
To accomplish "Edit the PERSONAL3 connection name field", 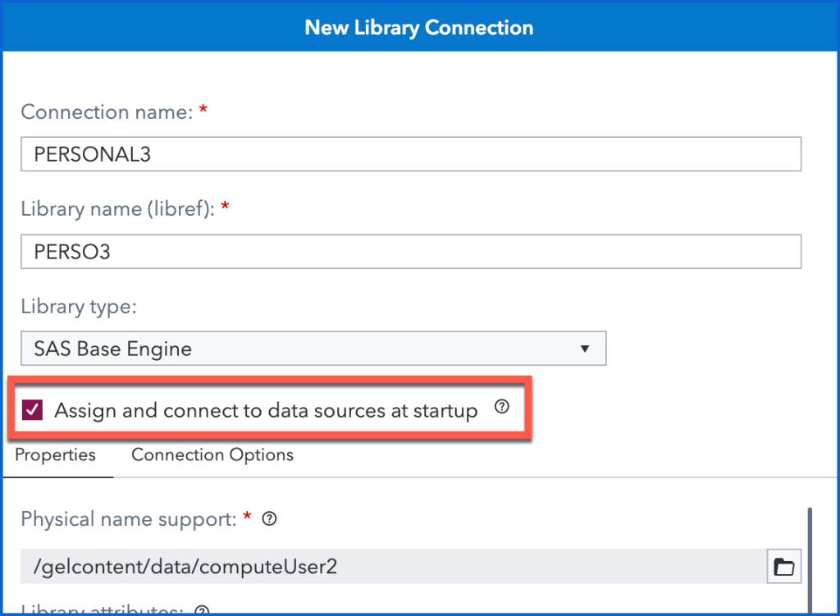I will tap(410, 153).
